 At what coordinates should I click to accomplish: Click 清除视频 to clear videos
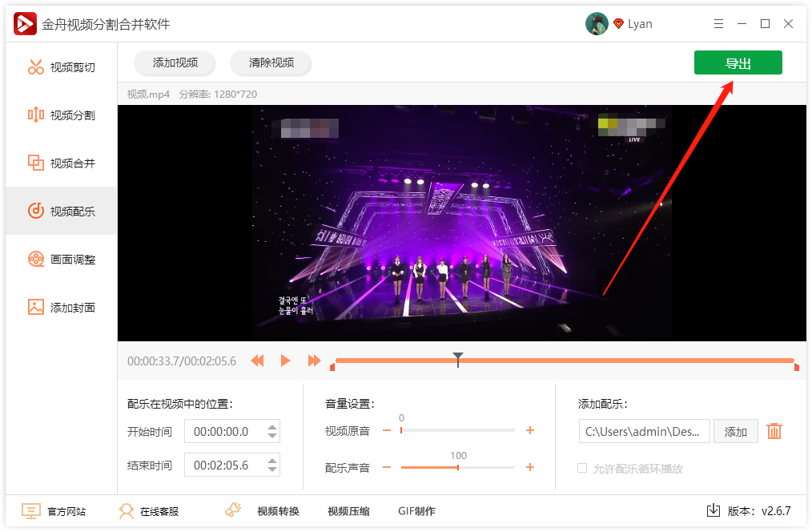point(271,62)
